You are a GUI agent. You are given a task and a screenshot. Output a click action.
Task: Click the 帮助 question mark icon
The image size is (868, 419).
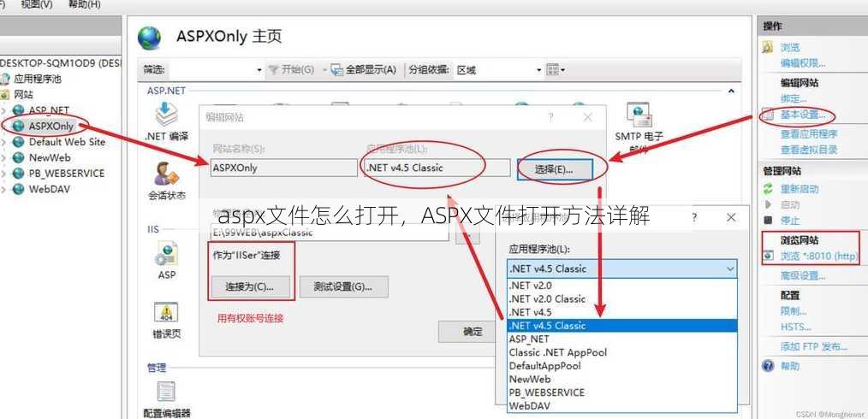pos(768,365)
